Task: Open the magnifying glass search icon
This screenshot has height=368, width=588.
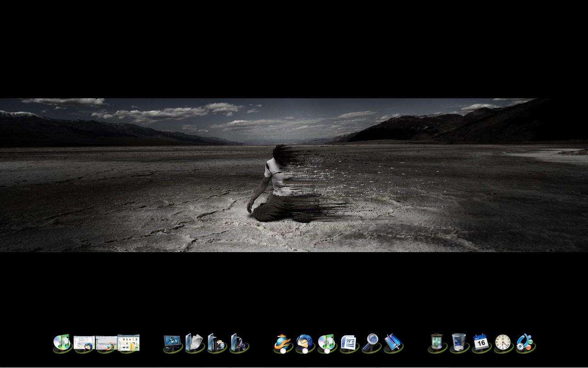Action: click(x=371, y=343)
